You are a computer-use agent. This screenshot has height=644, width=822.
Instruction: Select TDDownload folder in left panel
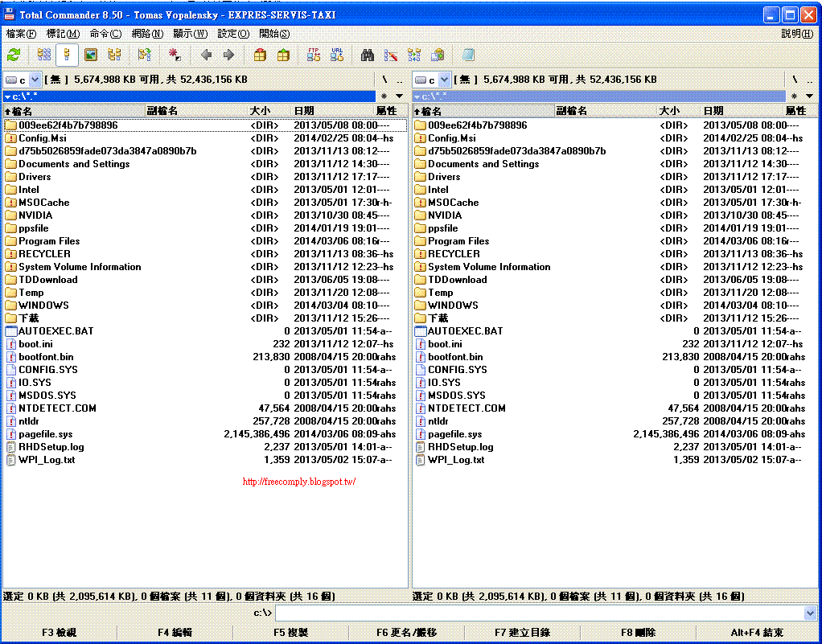point(205,280)
